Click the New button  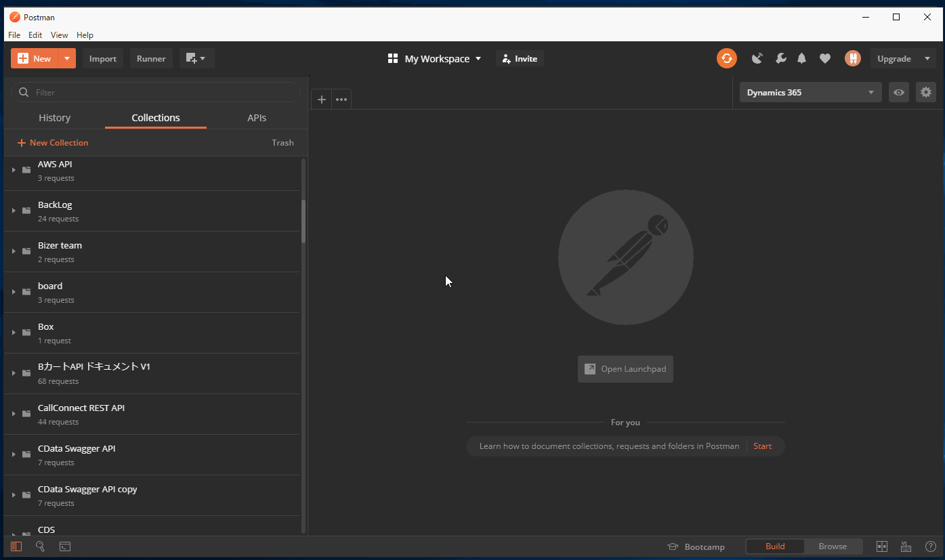click(x=35, y=58)
